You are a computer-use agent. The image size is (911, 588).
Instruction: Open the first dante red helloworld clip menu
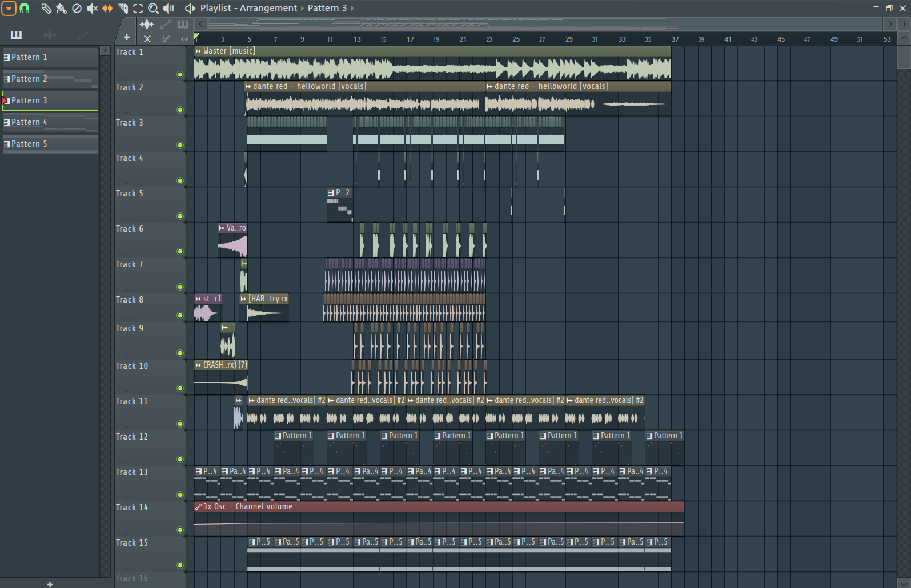(248, 86)
